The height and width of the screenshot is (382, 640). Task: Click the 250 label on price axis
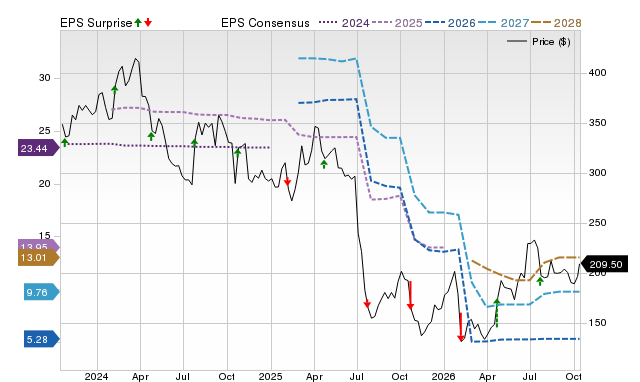click(x=597, y=223)
